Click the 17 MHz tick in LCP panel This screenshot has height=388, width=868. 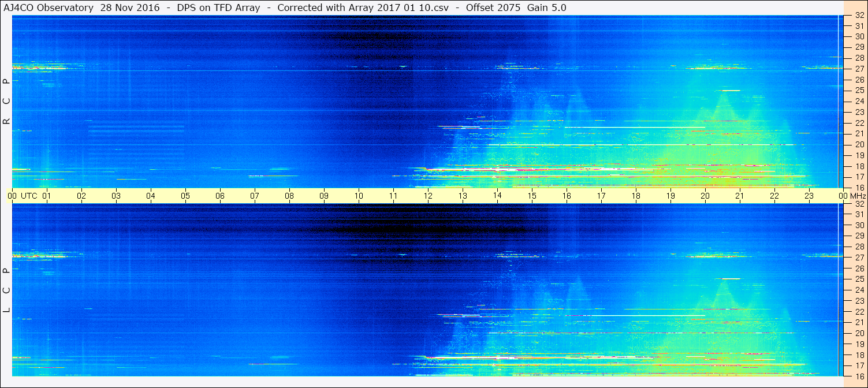[859, 365]
